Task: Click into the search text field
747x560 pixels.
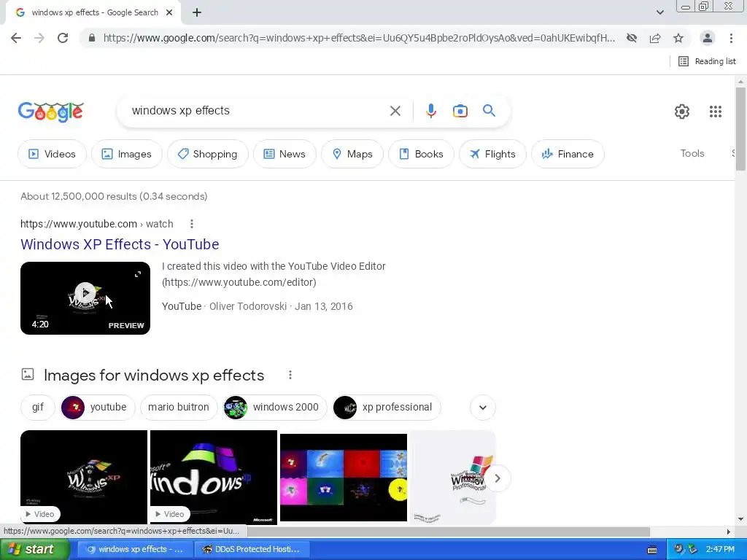Action: tap(258, 111)
